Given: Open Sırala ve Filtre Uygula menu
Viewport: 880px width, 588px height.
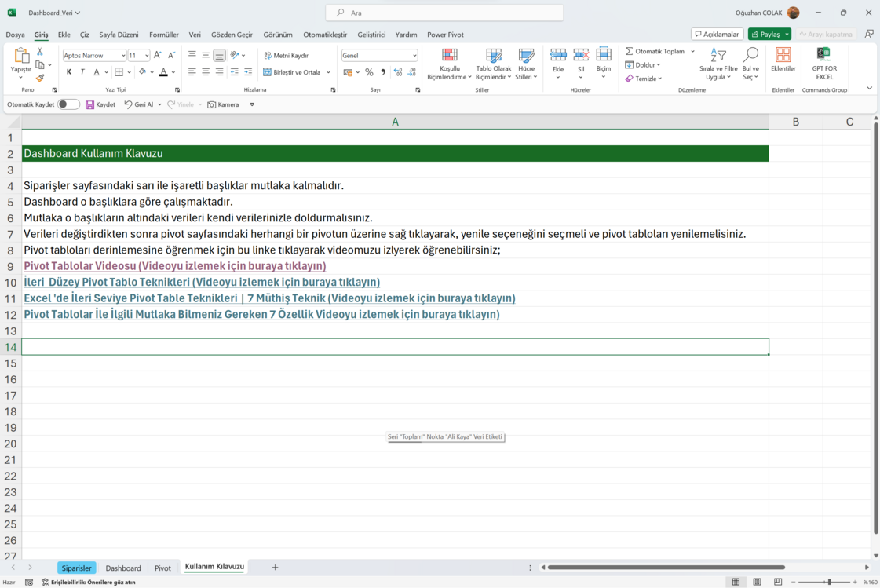Looking at the screenshot, I should (718, 64).
